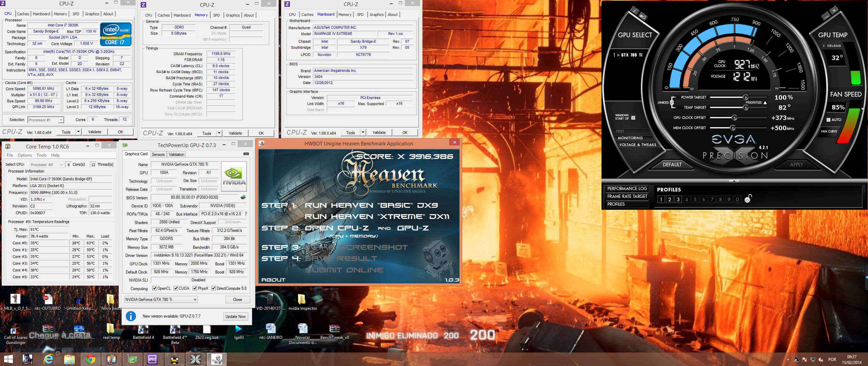Open nvidia inspector desktop folder
This screenshot has height=366, width=868.
point(302,302)
